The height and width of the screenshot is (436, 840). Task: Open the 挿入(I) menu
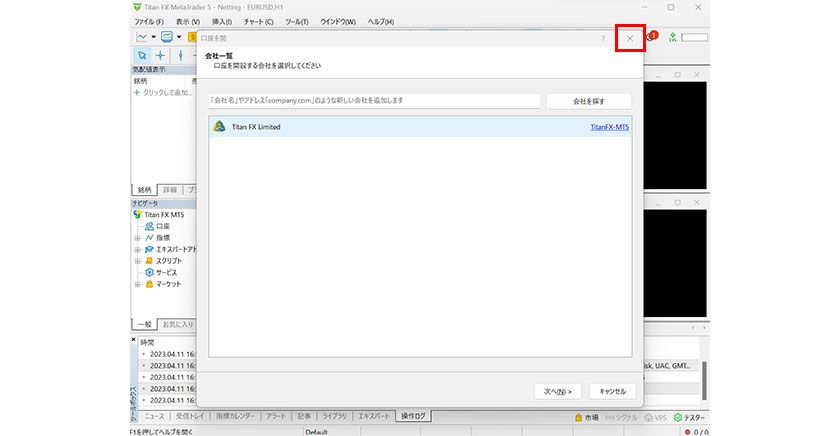click(x=222, y=22)
